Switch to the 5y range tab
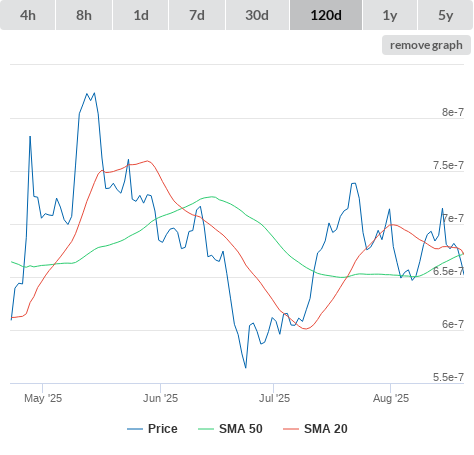 click(x=446, y=15)
